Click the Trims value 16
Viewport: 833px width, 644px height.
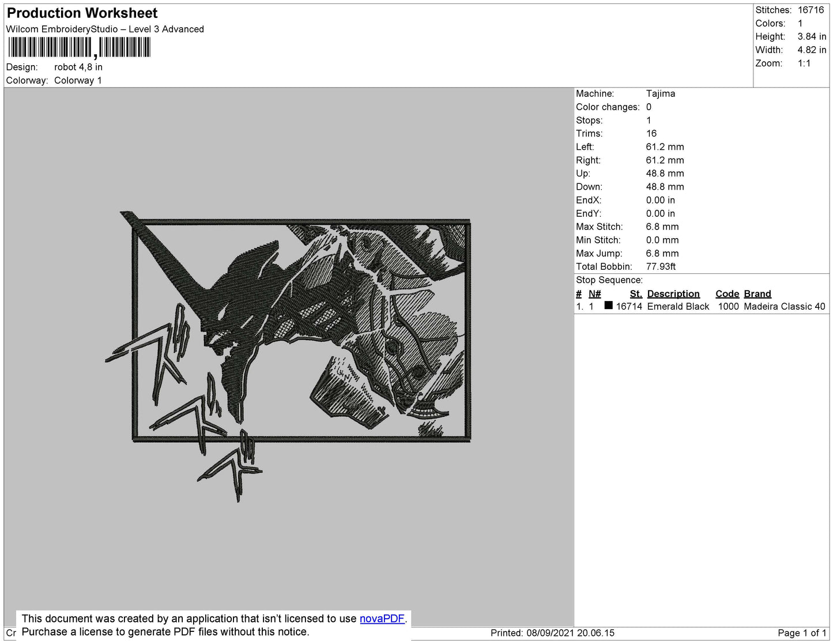(x=651, y=134)
